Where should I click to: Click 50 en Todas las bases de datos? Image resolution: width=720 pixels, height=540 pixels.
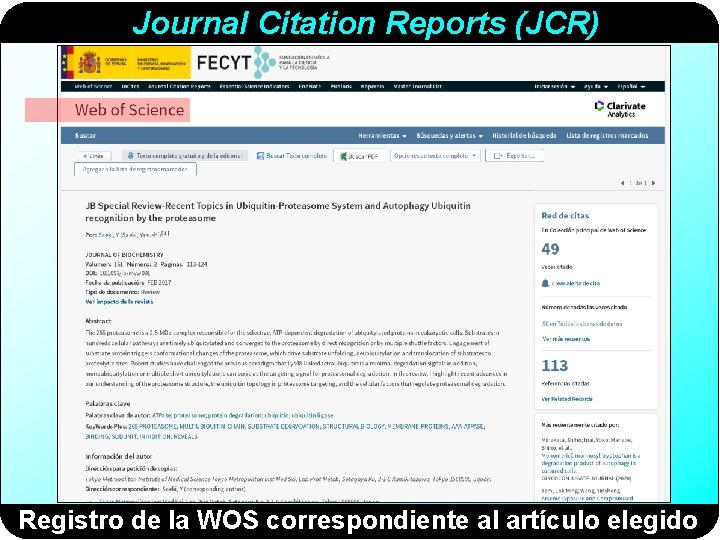(x=582, y=324)
